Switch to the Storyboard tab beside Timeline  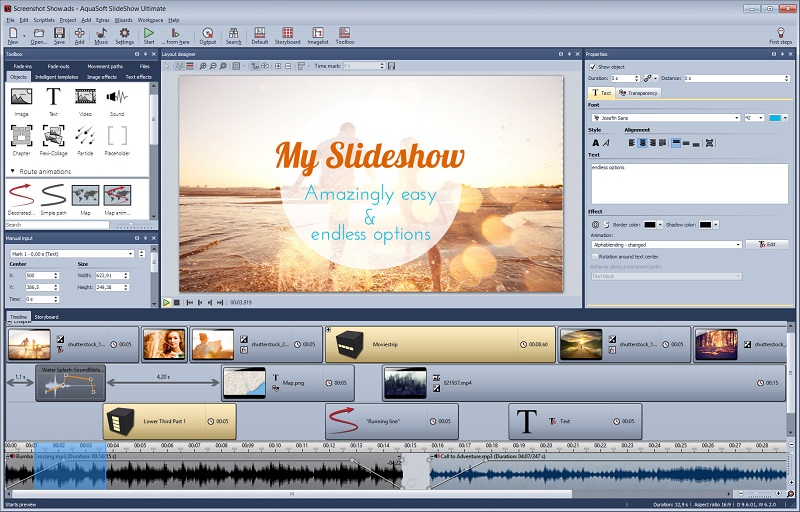pos(46,317)
